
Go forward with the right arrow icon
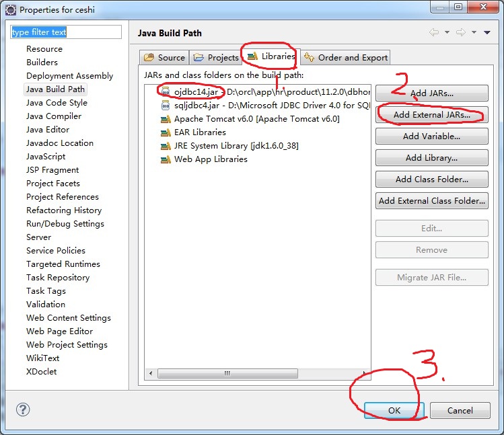click(x=461, y=32)
